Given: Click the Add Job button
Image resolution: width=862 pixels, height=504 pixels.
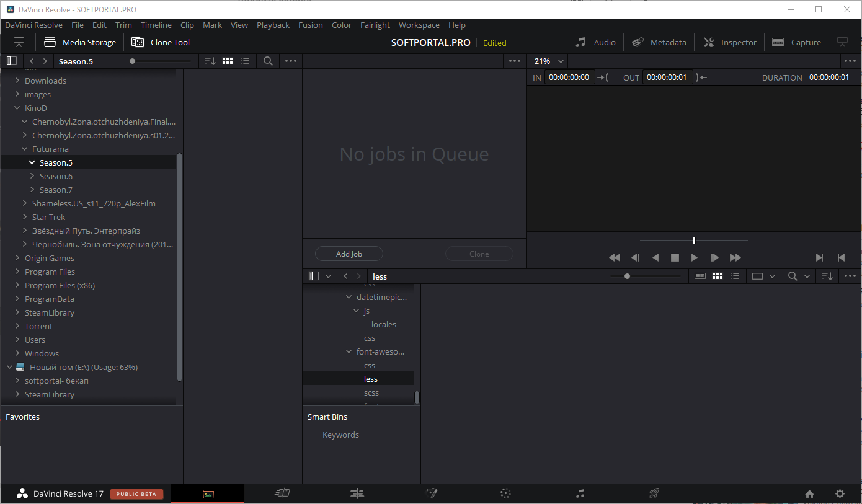Looking at the screenshot, I should pyautogui.click(x=349, y=254).
